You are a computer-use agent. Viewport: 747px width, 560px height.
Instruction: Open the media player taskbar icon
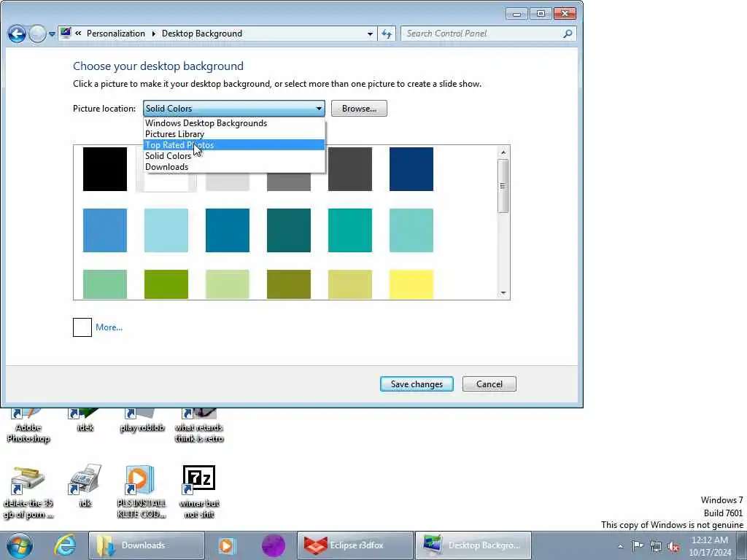[x=228, y=545]
